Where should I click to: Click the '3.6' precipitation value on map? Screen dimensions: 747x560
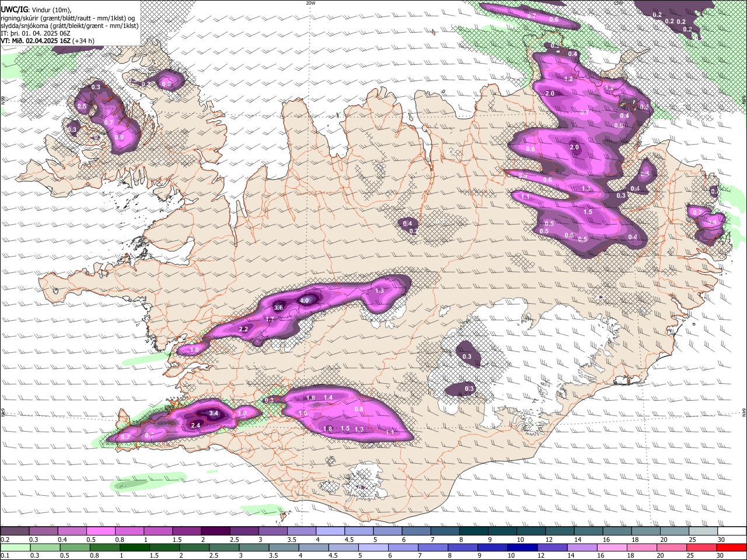click(278, 307)
